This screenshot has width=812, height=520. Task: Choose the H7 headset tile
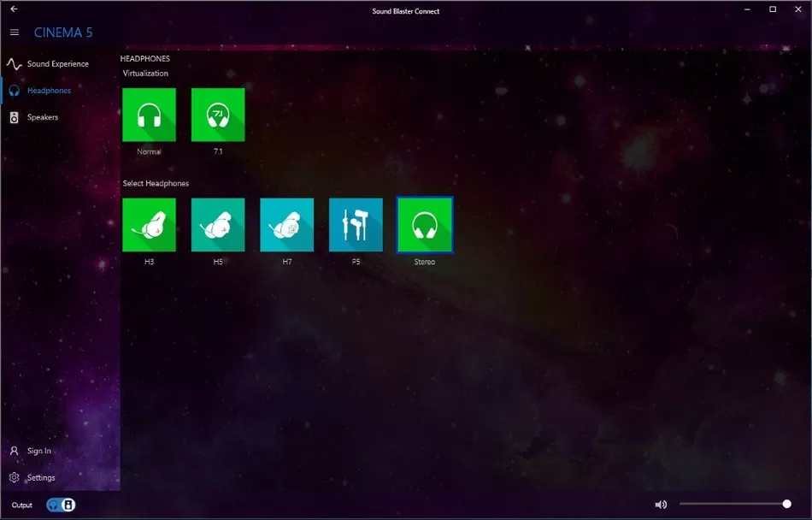pyautogui.click(x=287, y=225)
